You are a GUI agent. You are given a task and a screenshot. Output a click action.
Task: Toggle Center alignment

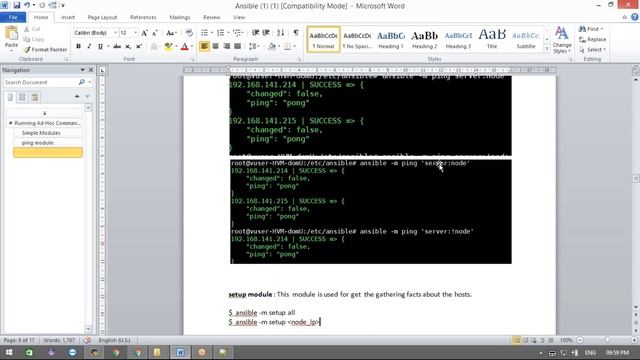[216, 47]
